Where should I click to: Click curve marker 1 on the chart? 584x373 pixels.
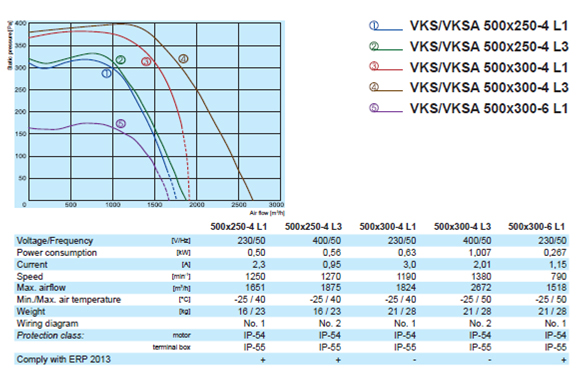[107, 73]
